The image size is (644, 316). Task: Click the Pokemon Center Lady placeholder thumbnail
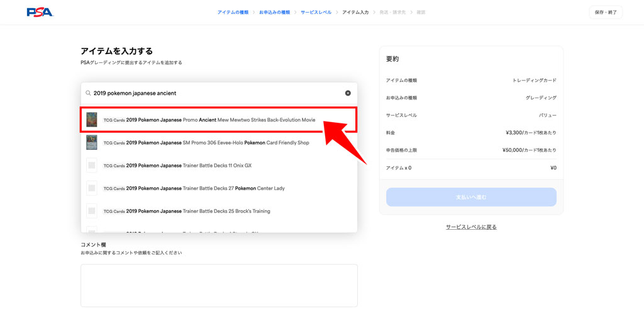coord(92,188)
